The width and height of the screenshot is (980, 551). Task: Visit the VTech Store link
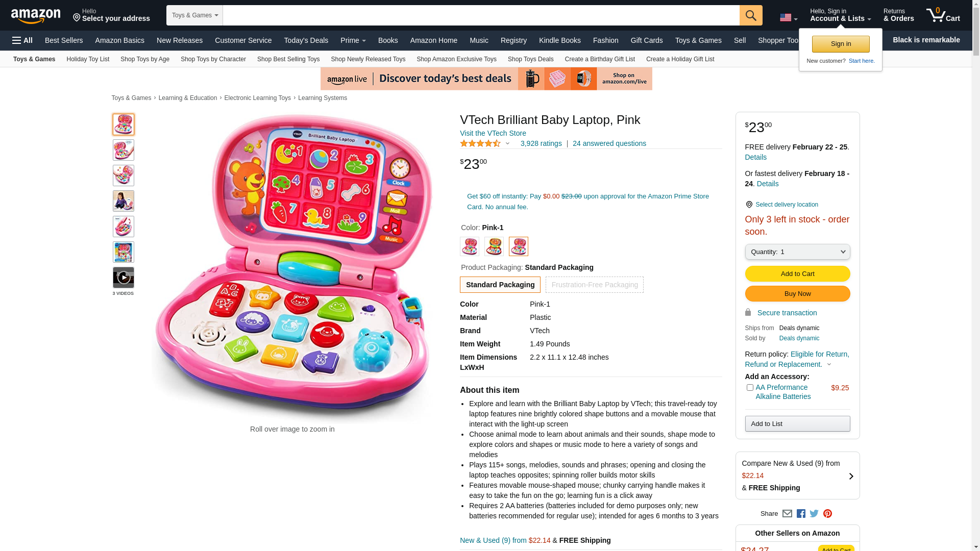(x=493, y=133)
